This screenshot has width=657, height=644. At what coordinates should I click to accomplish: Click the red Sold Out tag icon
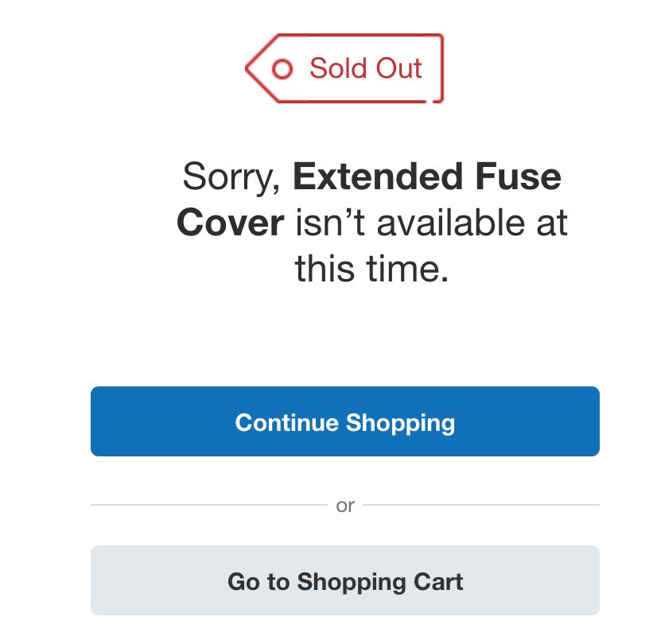pos(344,68)
